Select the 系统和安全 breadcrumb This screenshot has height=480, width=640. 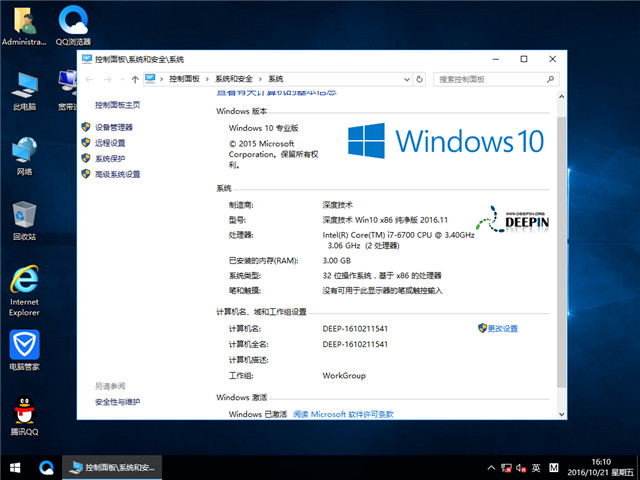(x=234, y=79)
